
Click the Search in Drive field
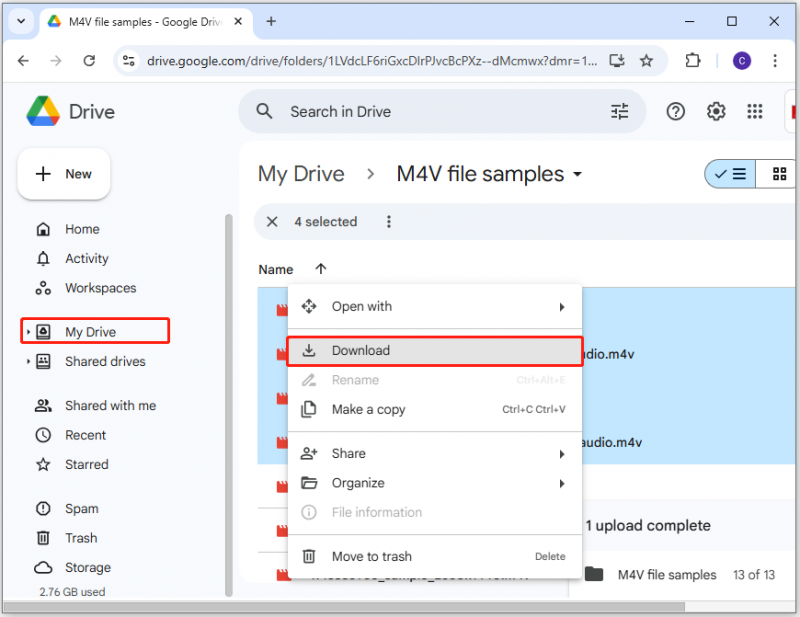[x=442, y=111]
